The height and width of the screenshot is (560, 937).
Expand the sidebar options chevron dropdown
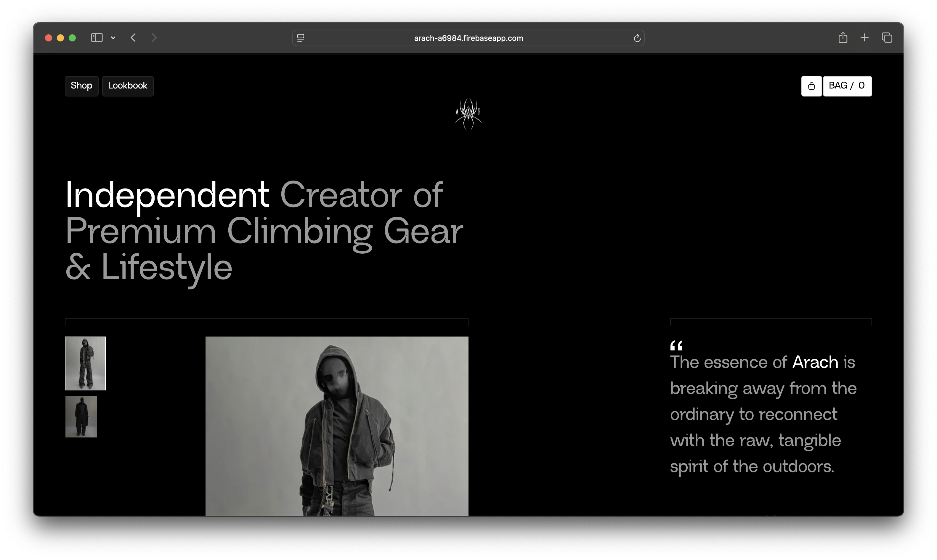(x=113, y=38)
